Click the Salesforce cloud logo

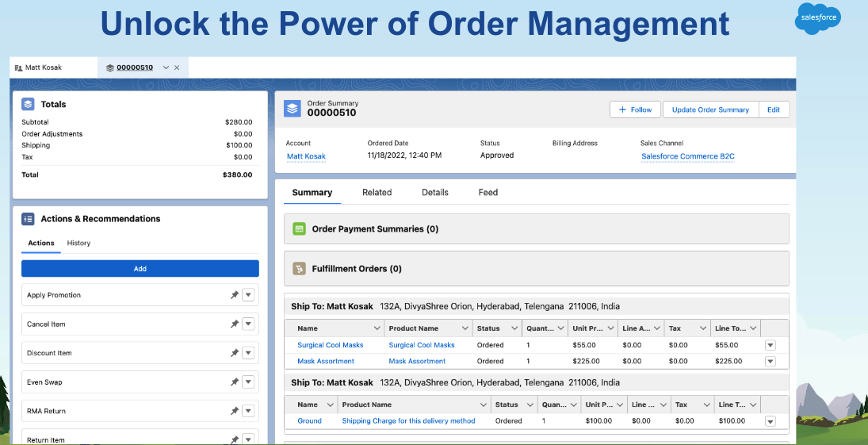[817, 19]
